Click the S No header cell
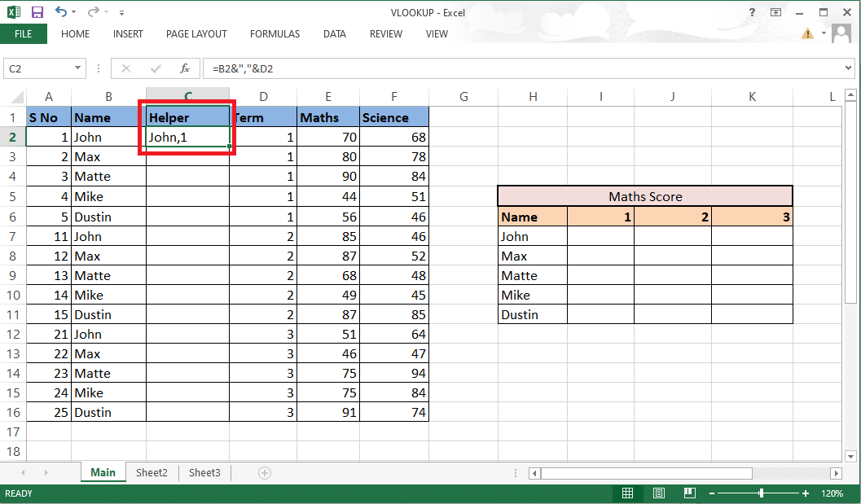Screen dimensions: 861x504 (x=49, y=117)
